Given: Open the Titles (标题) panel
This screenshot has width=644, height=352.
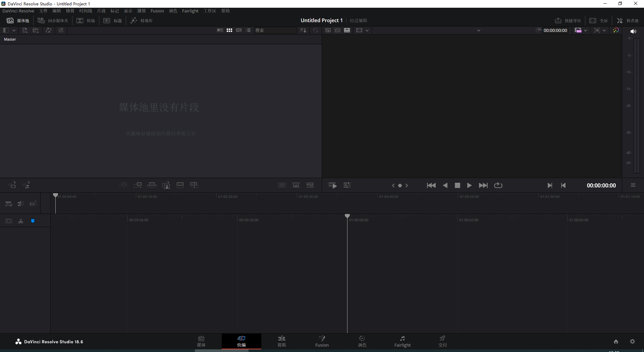Looking at the screenshot, I should [113, 20].
